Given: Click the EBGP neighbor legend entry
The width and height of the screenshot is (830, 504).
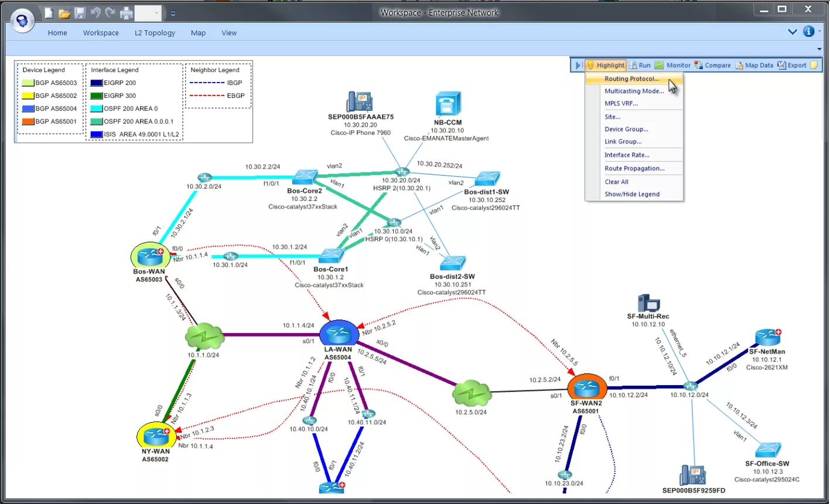Looking at the screenshot, I should pos(218,95).
